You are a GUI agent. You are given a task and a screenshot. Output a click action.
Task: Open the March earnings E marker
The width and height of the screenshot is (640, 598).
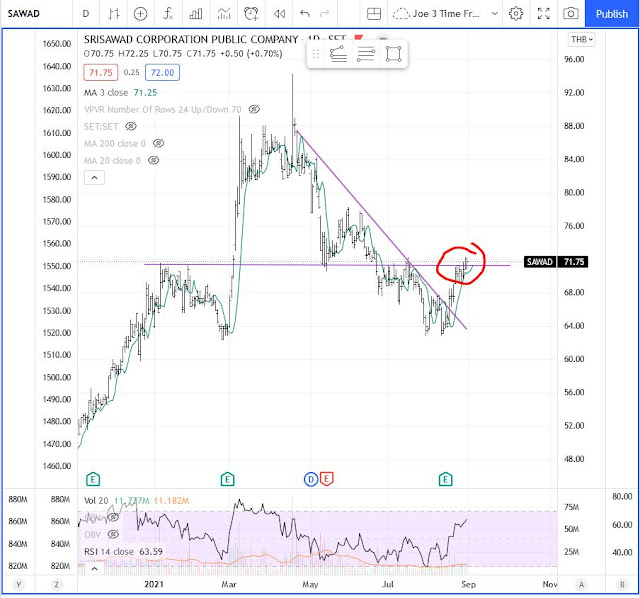[x=227, y=479]
